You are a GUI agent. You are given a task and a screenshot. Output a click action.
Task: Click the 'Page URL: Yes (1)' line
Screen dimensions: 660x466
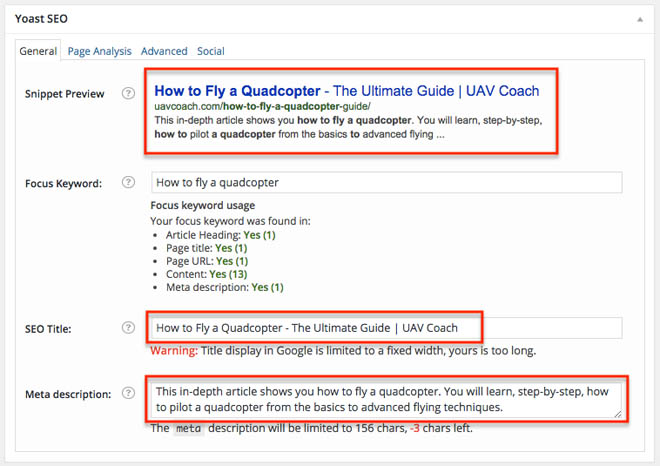pyautogui.click(x=207, y=261)
